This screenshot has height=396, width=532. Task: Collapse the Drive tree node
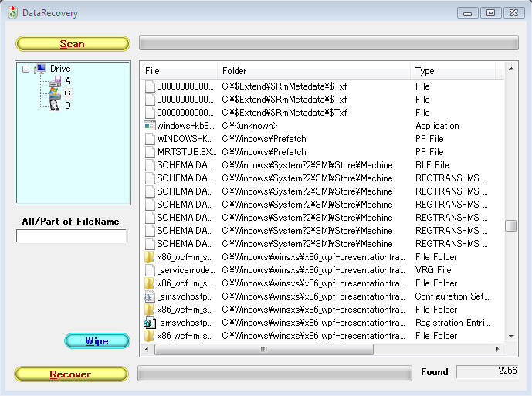pos(25,69)
